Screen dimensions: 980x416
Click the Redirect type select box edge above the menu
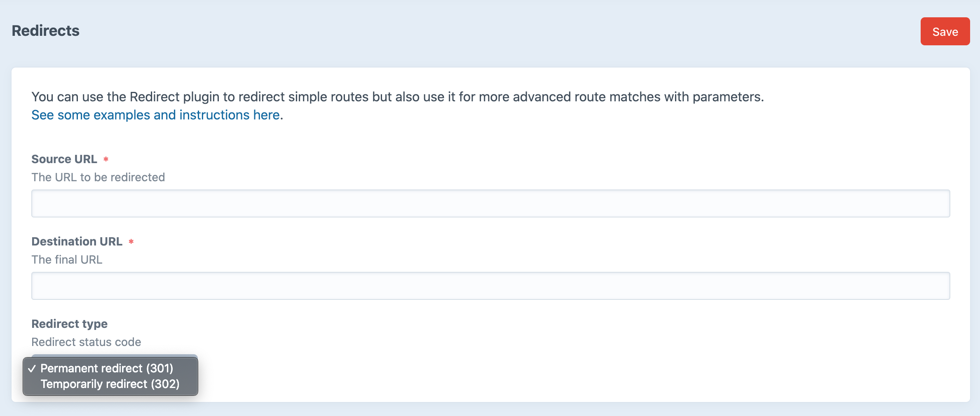pyautogui.click(x=115, y=355)
